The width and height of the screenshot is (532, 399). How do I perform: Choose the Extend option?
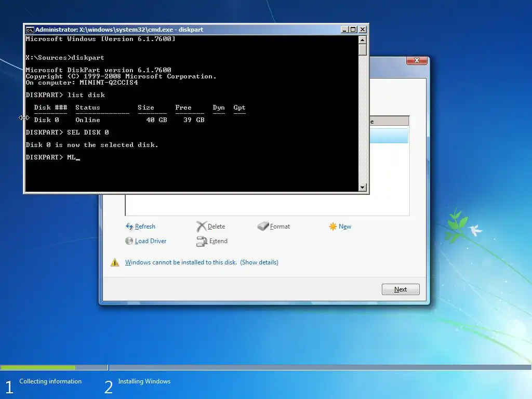click(218, 241)
